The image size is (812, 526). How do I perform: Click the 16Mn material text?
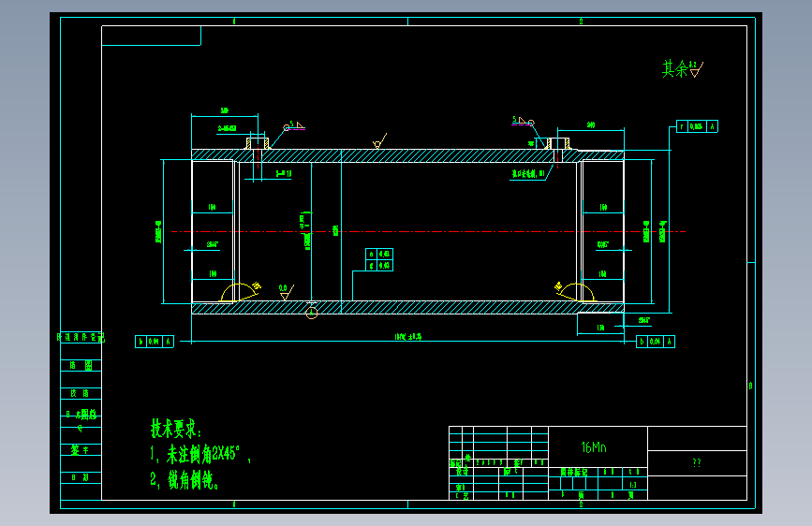[x=594, y=447]
